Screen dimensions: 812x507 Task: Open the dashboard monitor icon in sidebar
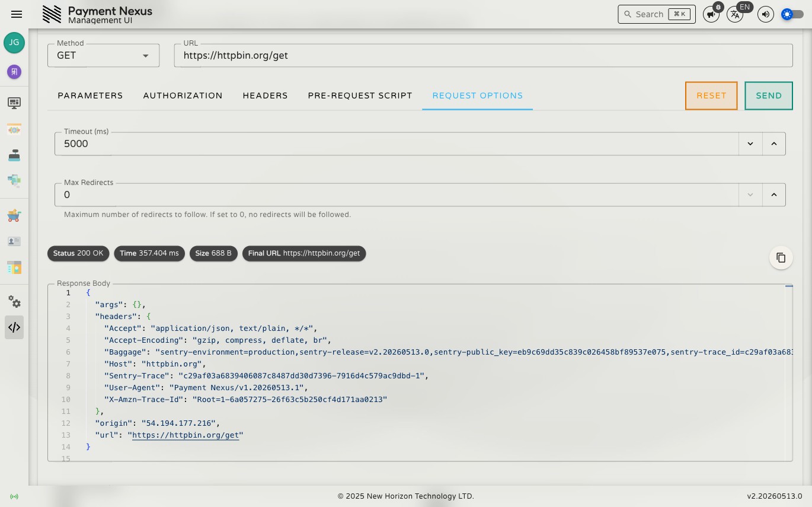[14, 103]
